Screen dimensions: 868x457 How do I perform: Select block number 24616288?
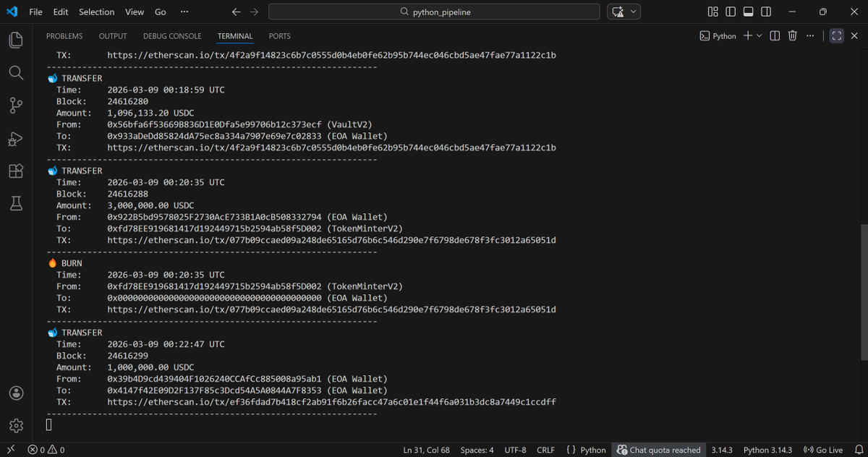click(x=127, y=194)
